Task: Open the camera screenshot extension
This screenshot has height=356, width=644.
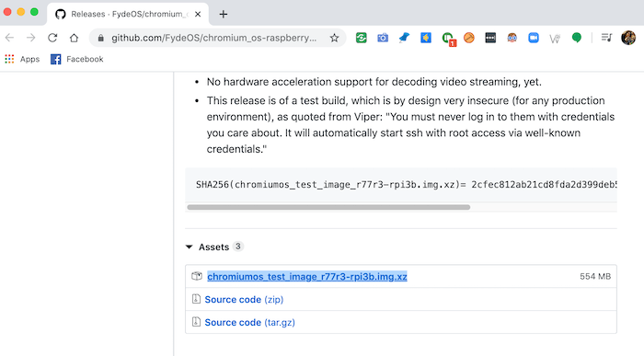Action: [383, 38]
